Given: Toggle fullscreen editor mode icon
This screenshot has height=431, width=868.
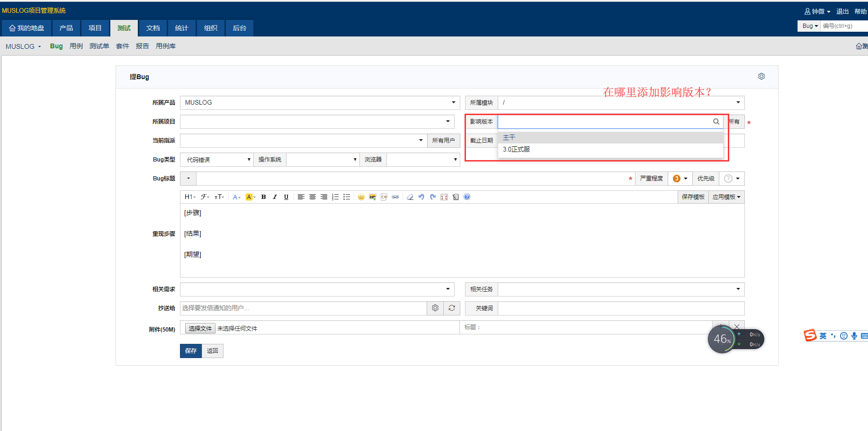Looking at the screenshot, I should [x=444, y=197].
